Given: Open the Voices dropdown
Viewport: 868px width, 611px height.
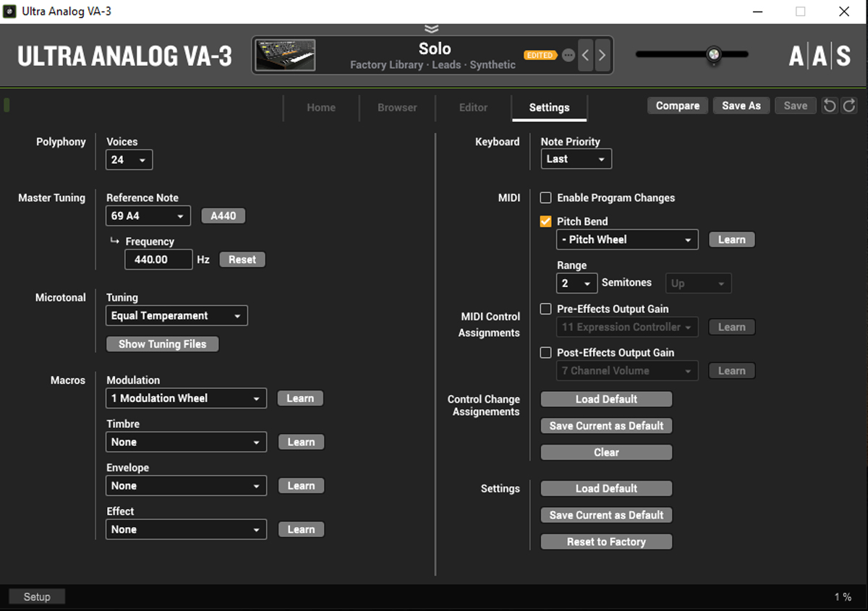Looking at the screenshot, I should pyautogui.click(x=129, y=160).
